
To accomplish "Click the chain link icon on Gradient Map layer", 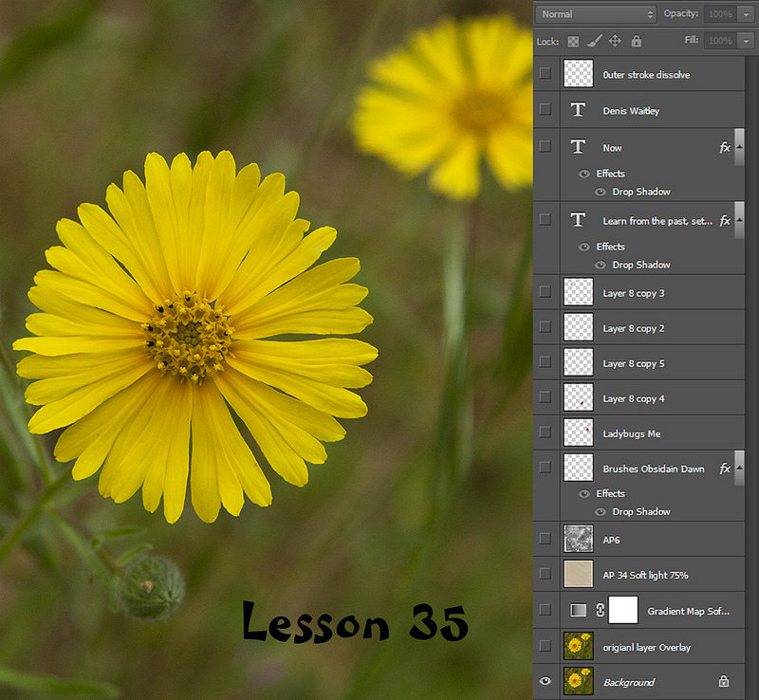I will [x=600, y=611].
